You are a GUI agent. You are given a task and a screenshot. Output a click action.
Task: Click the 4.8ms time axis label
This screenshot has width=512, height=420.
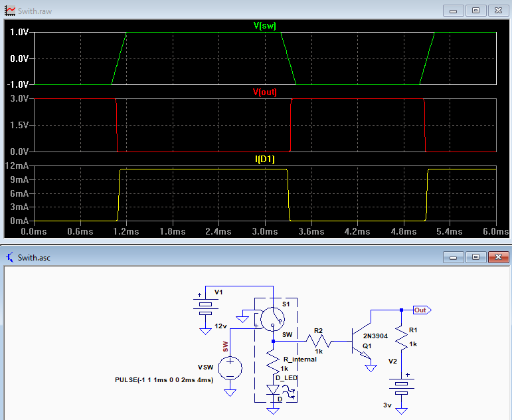[404, 231]
